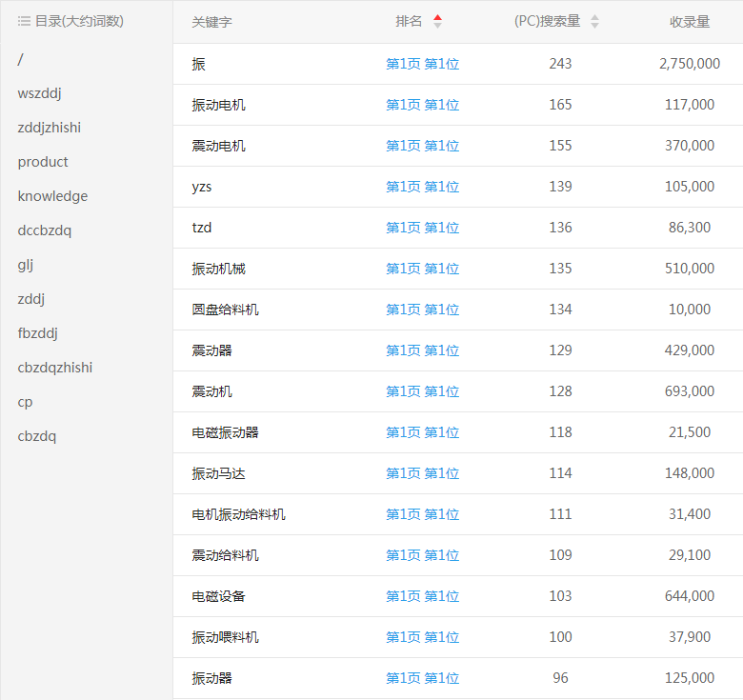Select the root '/' directory

[x=21, y=59]
